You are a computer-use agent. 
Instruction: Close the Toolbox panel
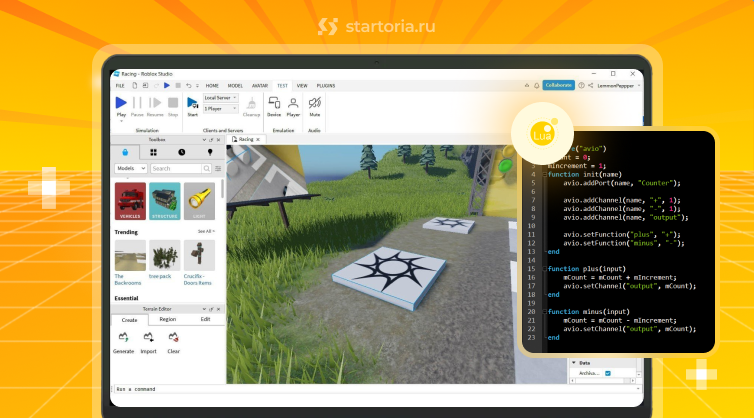click(x=218, y=139)
